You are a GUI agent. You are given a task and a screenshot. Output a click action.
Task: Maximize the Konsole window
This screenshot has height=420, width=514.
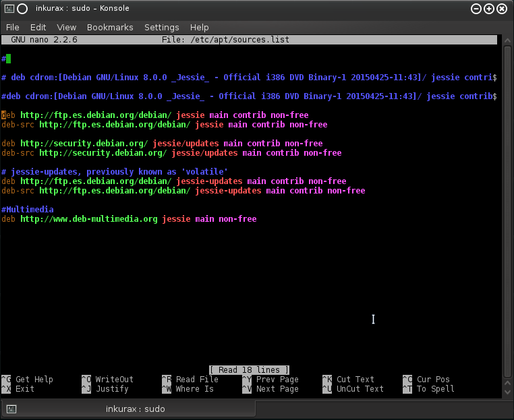490,8
